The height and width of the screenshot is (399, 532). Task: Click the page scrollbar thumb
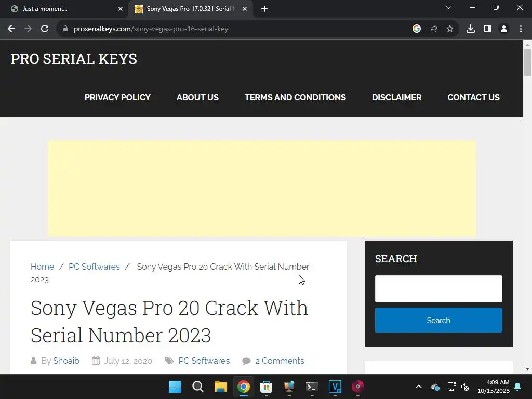point(527,63)
